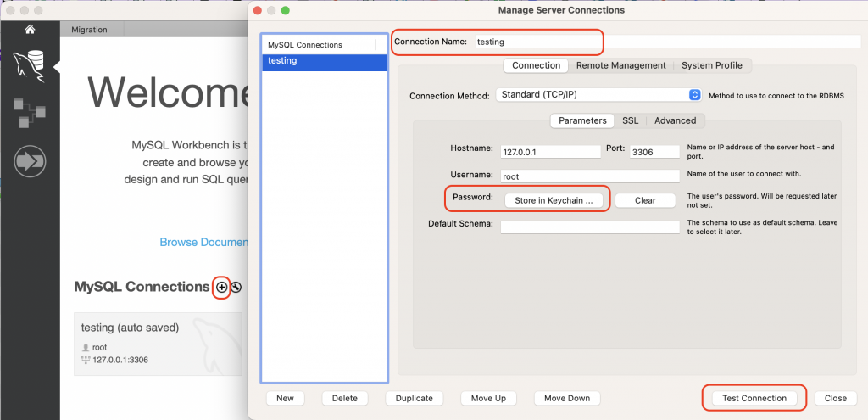
Task: Click Store in Keychain button
Action: (554, 200)
